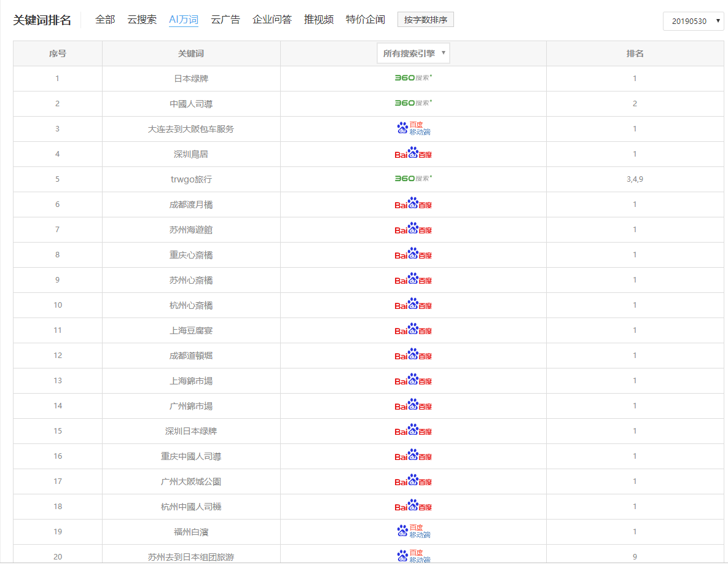728x565 pixels.
Task: Click Baidu logo in 广州錦市場 row
Action: [413, 405]
